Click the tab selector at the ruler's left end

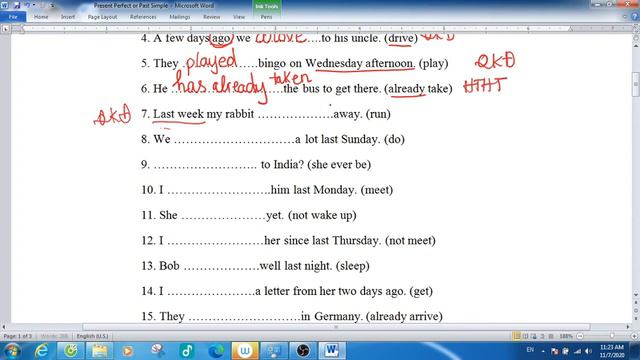point(5,29)
